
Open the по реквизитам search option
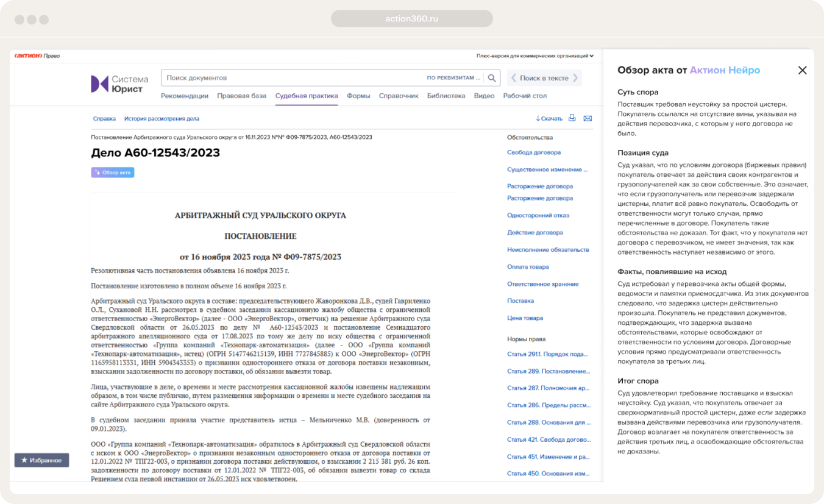pos(454,78)
